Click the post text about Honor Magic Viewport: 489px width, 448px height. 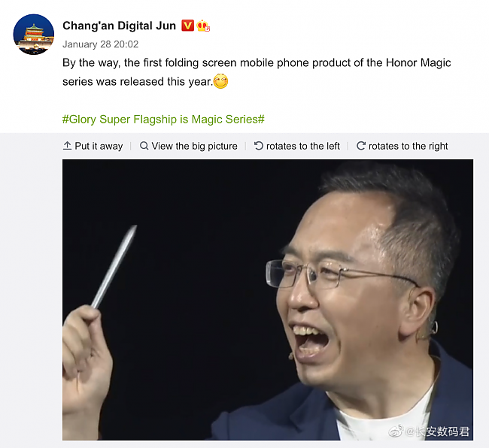[257, 72]
